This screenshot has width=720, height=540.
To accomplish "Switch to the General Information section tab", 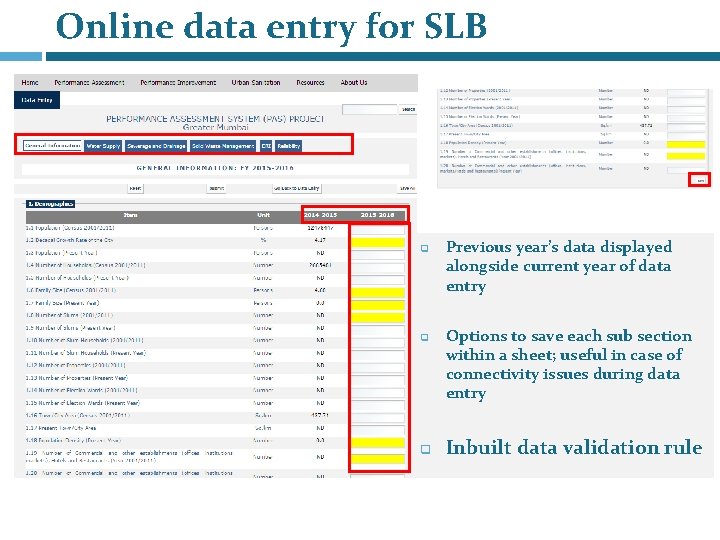I will 52,146.
